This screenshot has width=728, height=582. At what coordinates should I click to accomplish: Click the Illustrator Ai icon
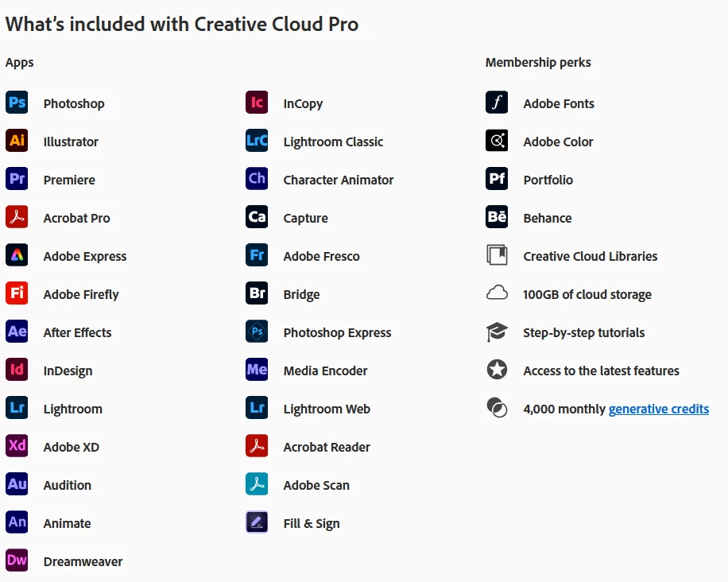(17, 140)
